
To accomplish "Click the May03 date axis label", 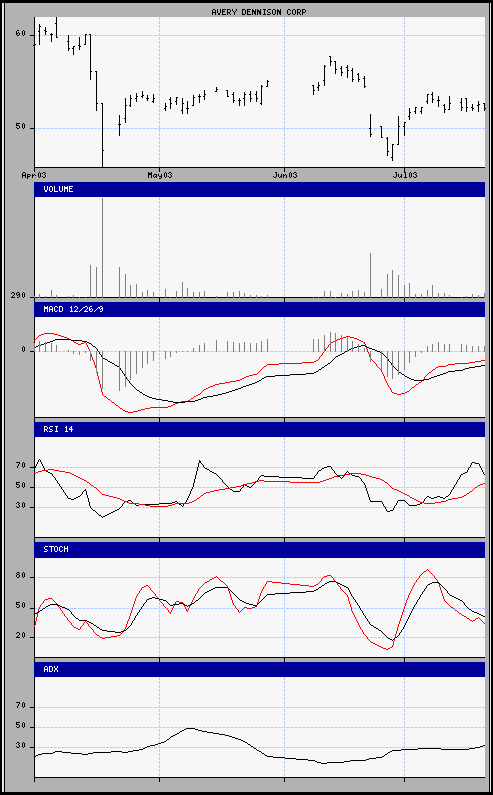I will point(160,175).
